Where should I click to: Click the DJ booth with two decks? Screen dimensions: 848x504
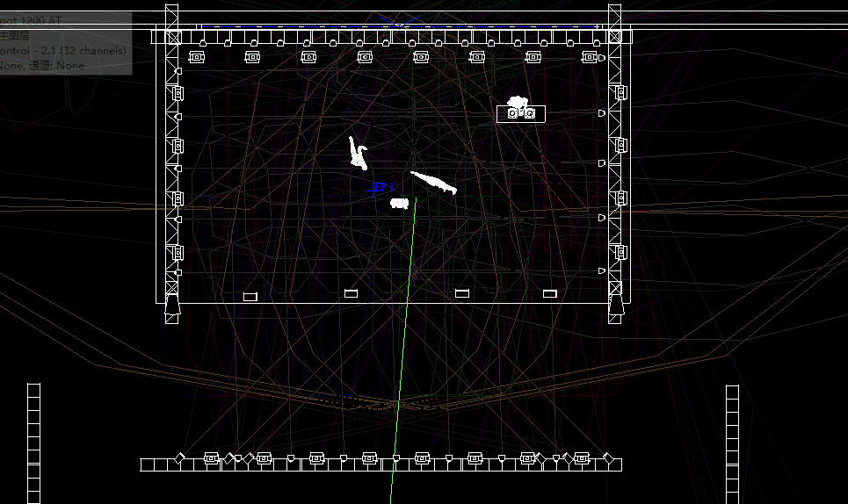point(521,113)
